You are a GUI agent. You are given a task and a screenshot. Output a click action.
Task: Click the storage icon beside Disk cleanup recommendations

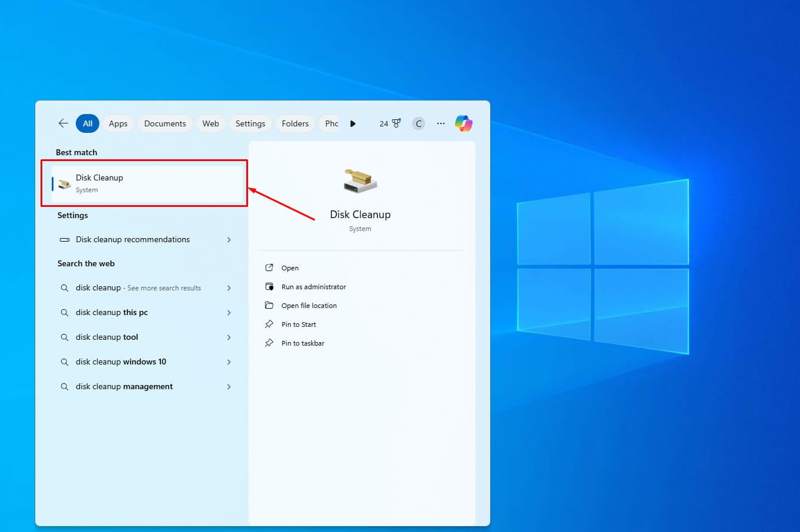pos(65,239)
